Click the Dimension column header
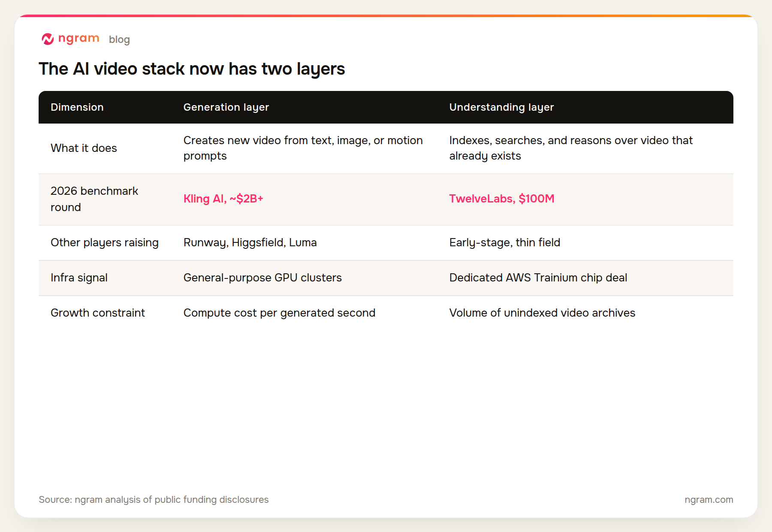Image resolution: width=772 pixels, height=532 pixels. pyautogui.click(x=77, y=107)
